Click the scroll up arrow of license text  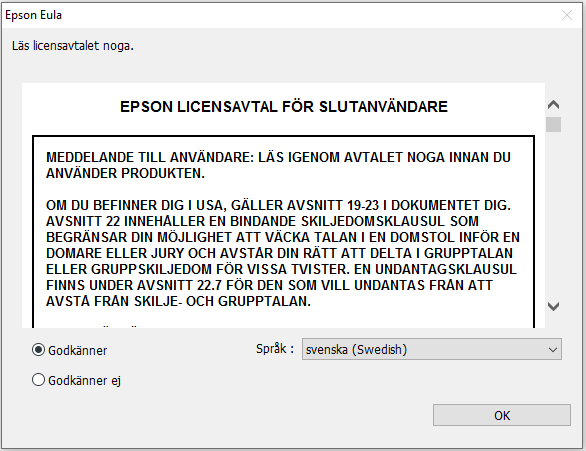click(553, 105)
